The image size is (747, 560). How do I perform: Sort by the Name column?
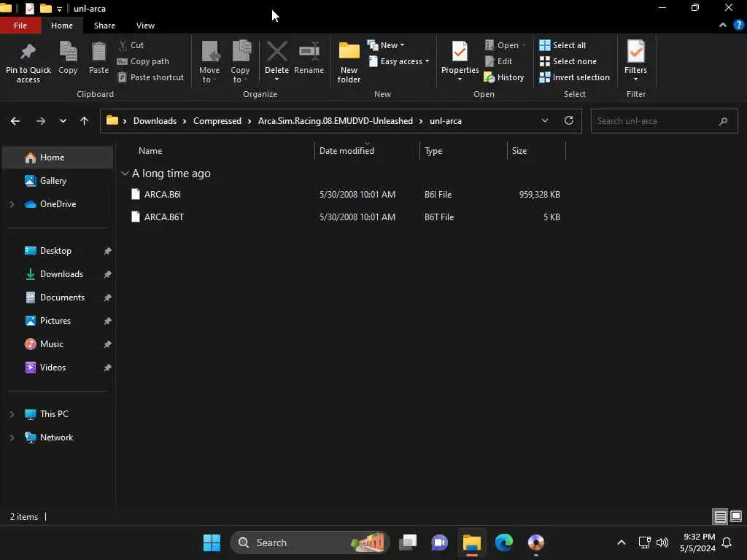click(150, 151)
